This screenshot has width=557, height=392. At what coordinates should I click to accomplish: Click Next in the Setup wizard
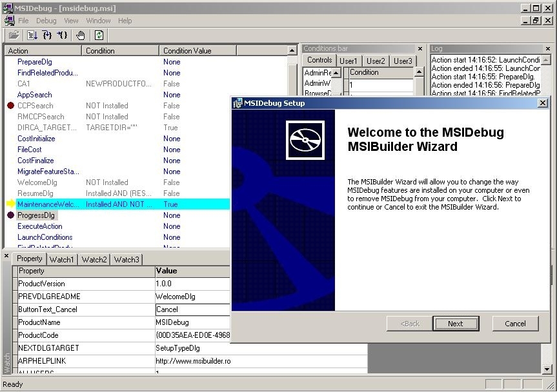pyautogui.click(x=456, y=324)
